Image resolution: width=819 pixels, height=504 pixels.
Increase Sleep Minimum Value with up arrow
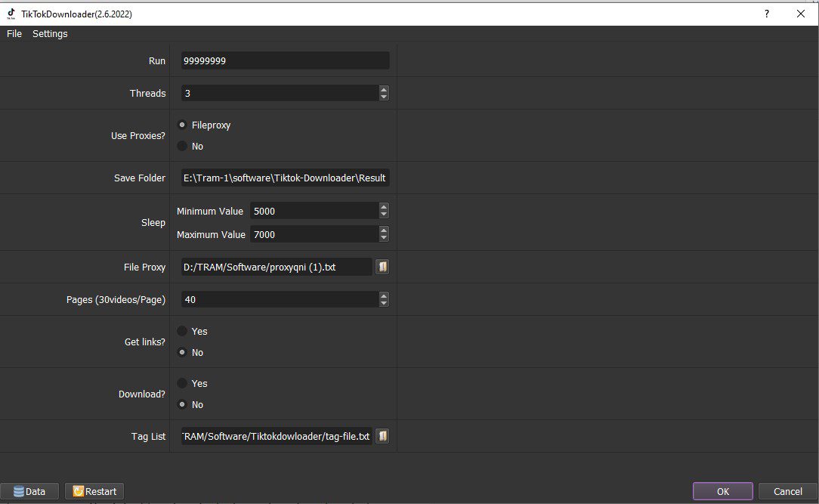point(384,207)
